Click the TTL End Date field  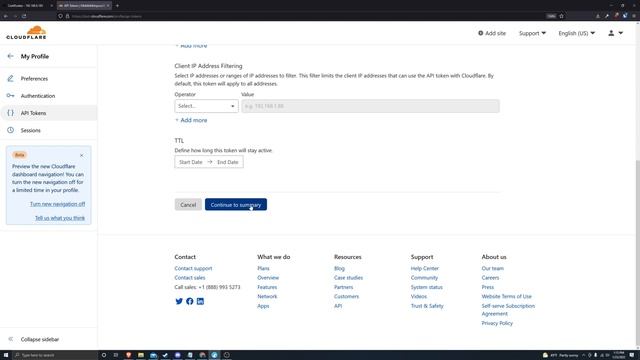[228, 162]
